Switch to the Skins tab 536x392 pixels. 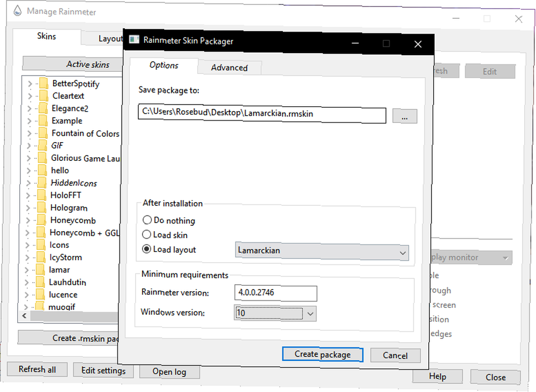pyautogui.click(x=47, y=36)
